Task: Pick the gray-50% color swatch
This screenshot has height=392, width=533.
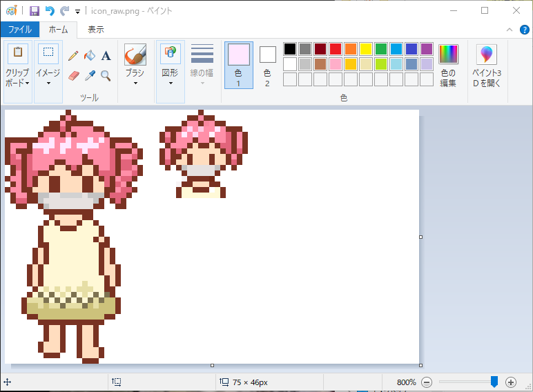Action: (305, 49)
